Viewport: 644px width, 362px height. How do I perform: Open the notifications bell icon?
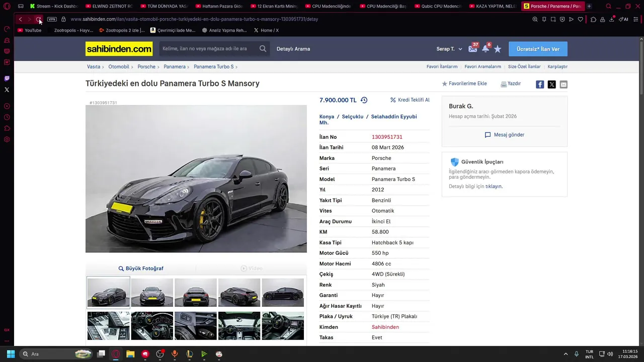coord(486,48)
